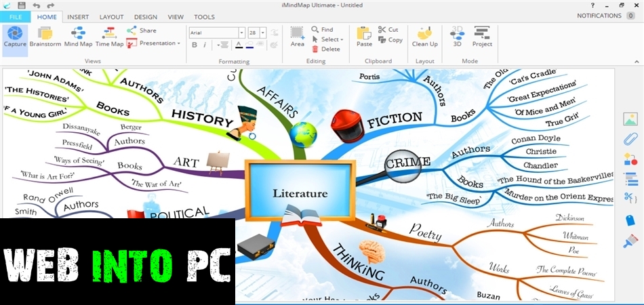
Task: Cut selection with the scissors icon
Action: [382, 30]
